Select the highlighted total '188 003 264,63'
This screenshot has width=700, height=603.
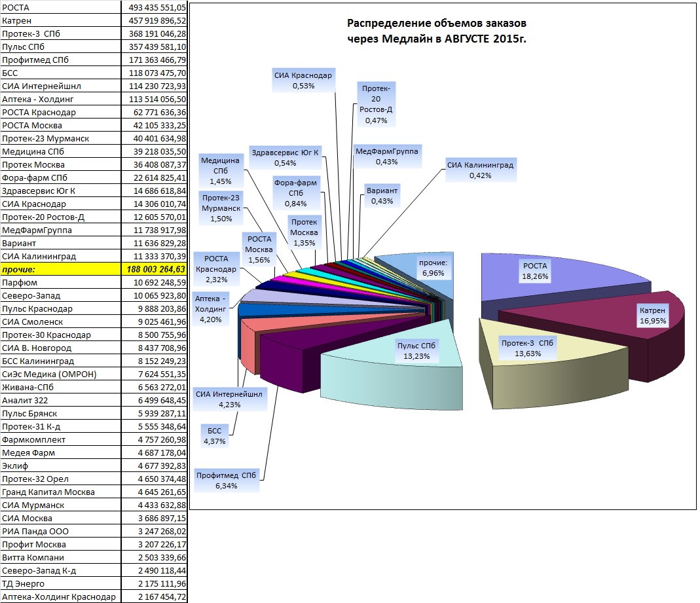point(154,269)
